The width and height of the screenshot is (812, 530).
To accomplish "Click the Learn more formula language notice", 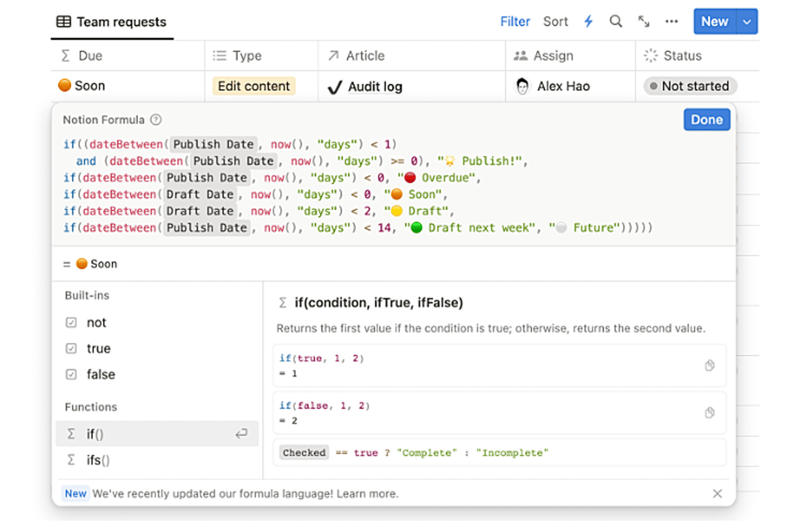I will (x=367, y=493).
